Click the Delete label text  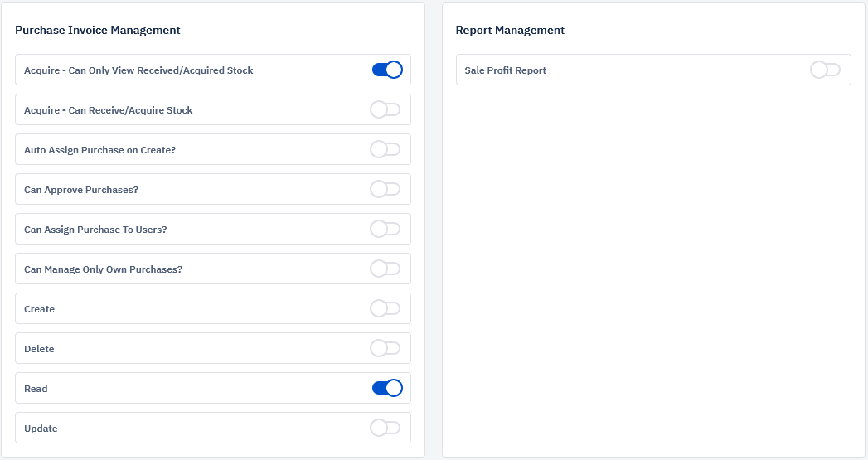click(x=39, y=349)
